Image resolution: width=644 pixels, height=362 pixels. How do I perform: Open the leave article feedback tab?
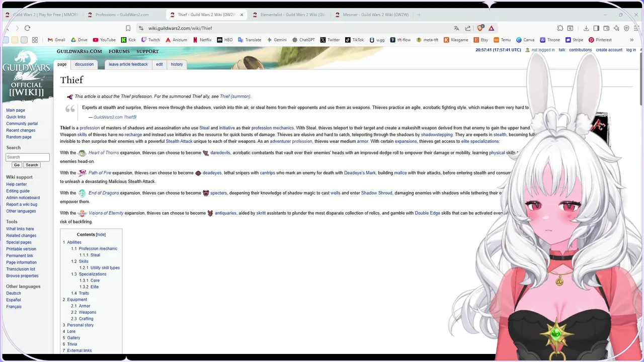pos(128,64)
